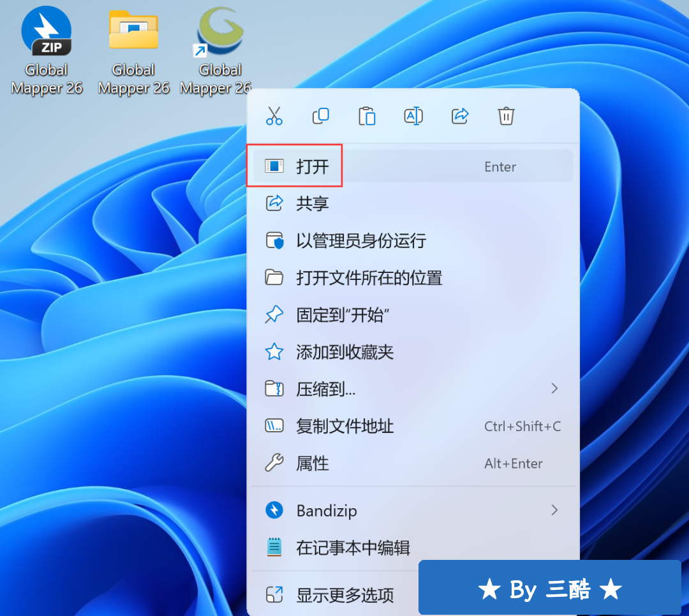Expand the 压缩到... submenu
This screenshot has height=616, width=689.
pyautogui.click(x=413, y=389)
